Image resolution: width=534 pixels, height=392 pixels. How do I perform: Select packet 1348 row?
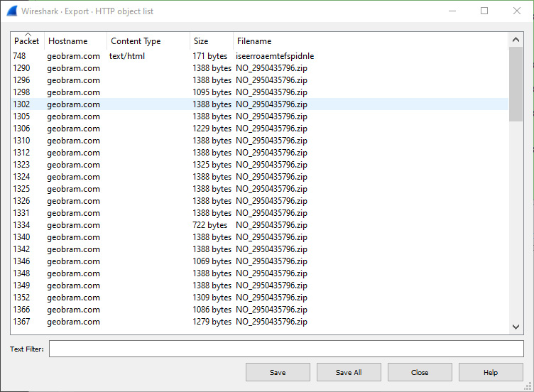[x=259, y=273]
